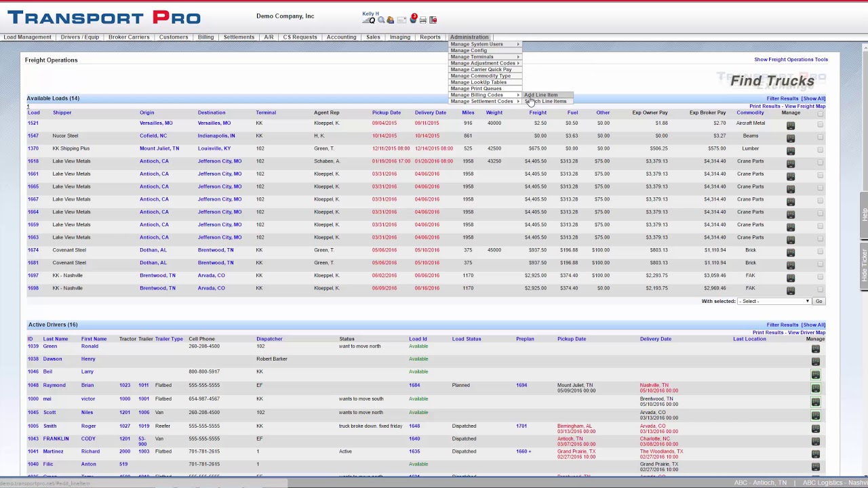Click the Hide Ticker side tab

[x=865, y=265]
